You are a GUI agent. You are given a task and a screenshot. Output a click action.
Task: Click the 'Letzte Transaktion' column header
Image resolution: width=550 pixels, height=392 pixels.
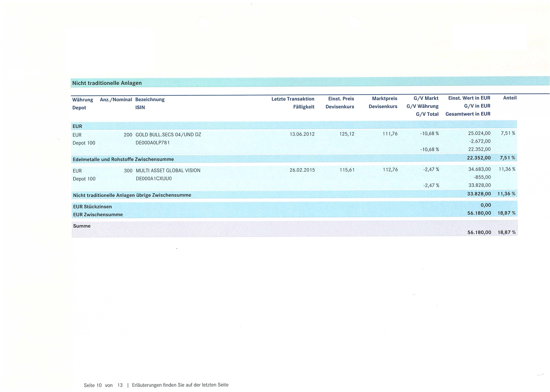coord(293,99)
